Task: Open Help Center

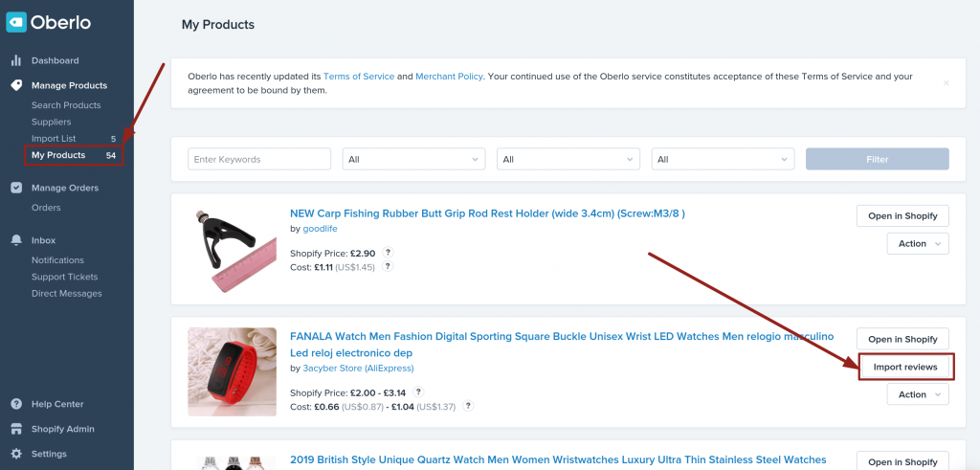Action: point(57,404)
